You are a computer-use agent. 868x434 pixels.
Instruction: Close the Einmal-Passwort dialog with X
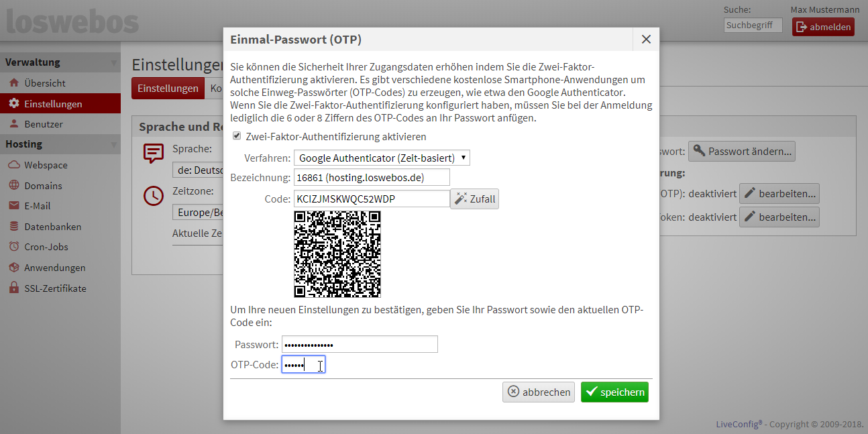[646, 40]
